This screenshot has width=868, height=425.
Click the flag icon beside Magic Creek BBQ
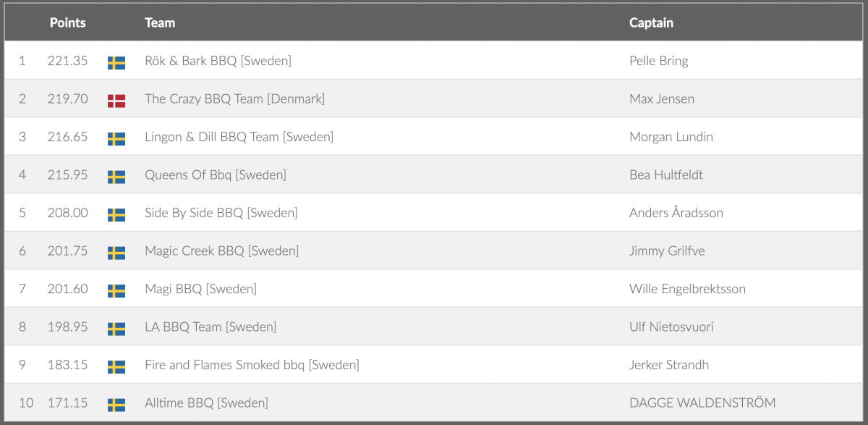tap(116, 253)
